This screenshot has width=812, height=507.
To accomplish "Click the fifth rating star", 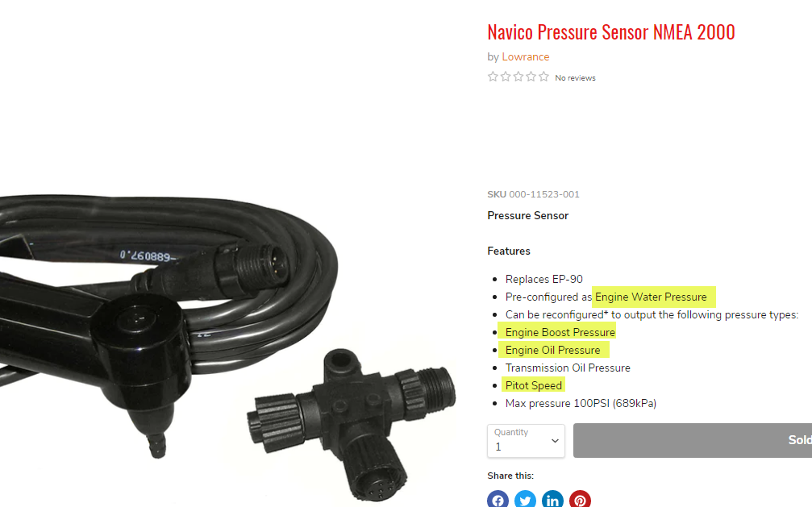I will (543, 77).
